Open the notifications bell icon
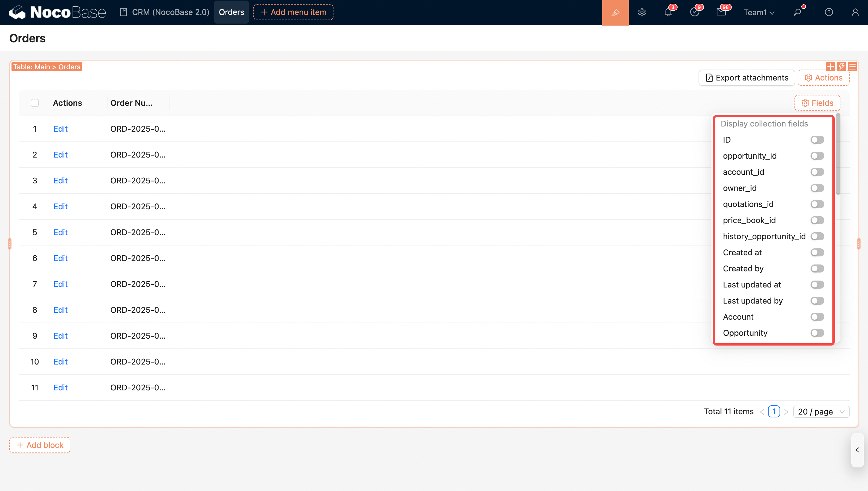Viewport: 868px width, 491px height. 668,12
